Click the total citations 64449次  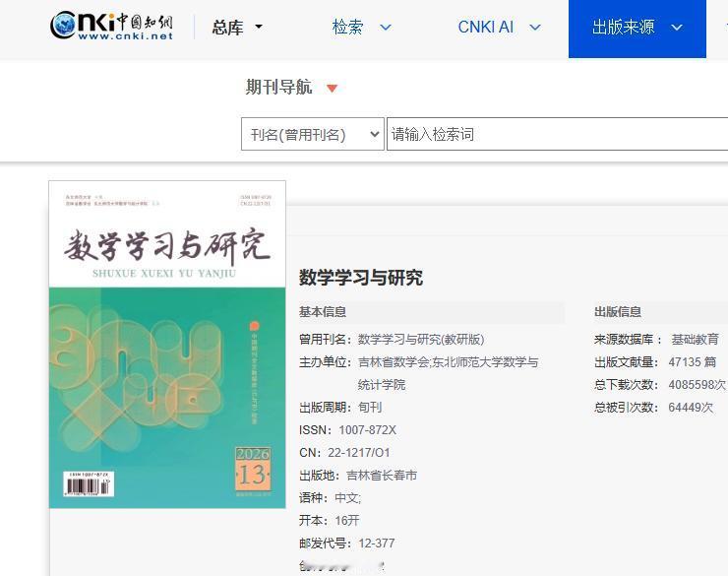click(691, 408)
